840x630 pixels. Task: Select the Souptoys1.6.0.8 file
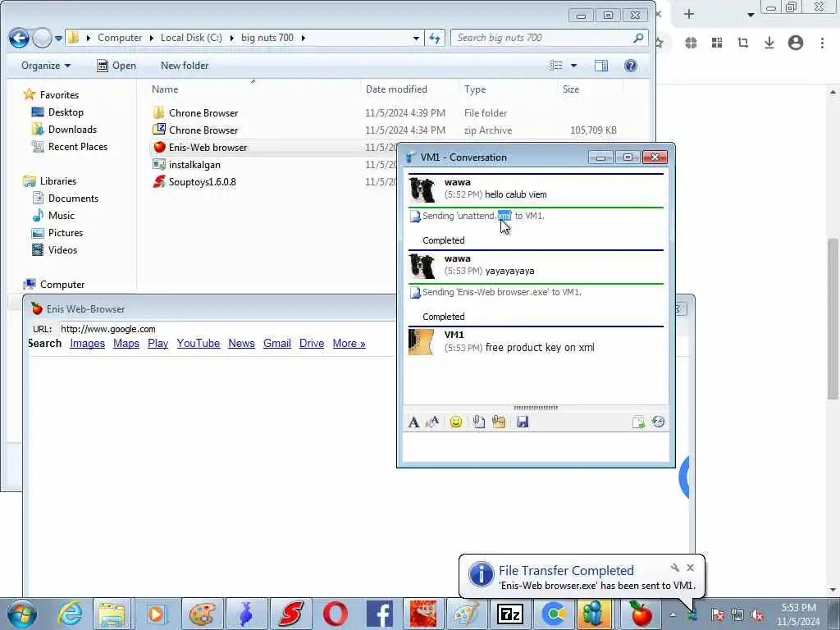pyautogui.click(x=194, y=182)
